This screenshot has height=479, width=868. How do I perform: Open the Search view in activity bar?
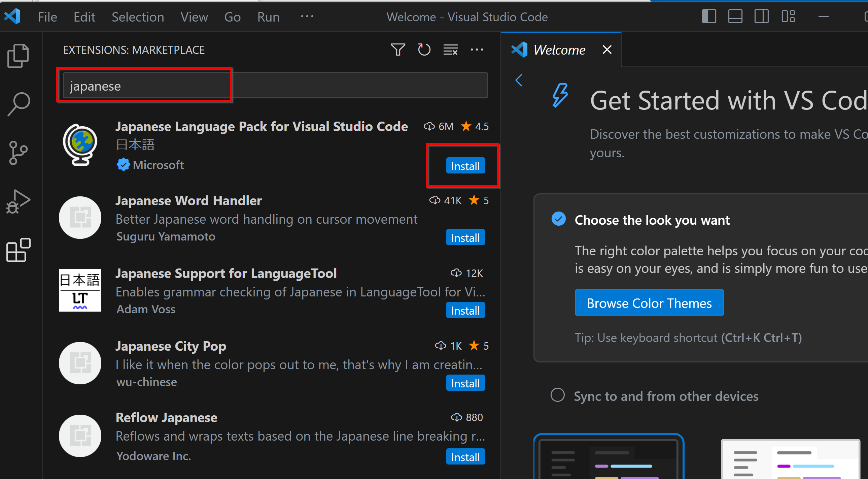[x=18, y=104]
